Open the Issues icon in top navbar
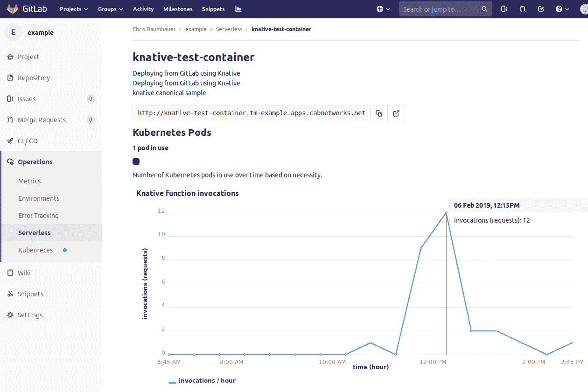 (x=504, y=9)
